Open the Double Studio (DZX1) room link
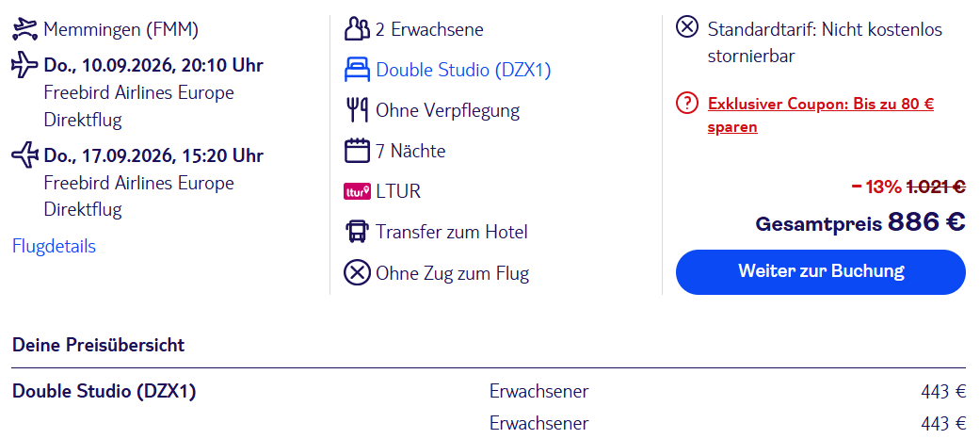Image resolution: width=980 pixels, height=439 pixels. (464, 70)
